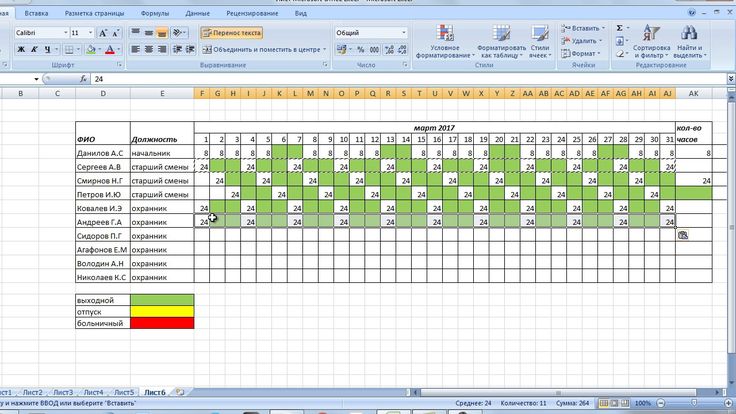Click the horizontal scrollbar thumb
The width and height of the screenshot is (736, 414).
pyautogui.click(x=558, y=392)
